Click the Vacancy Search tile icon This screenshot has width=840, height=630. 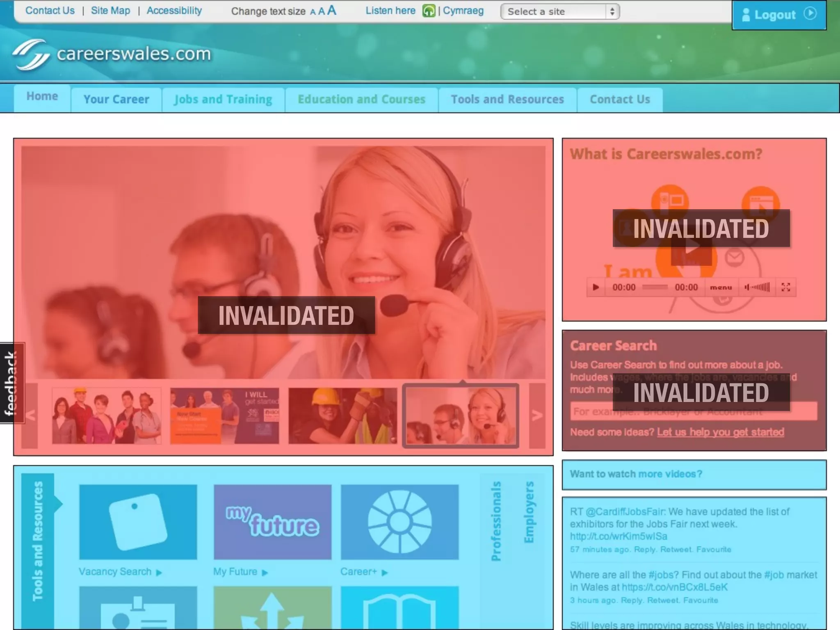pyautogui.click(x=138, y=522)
